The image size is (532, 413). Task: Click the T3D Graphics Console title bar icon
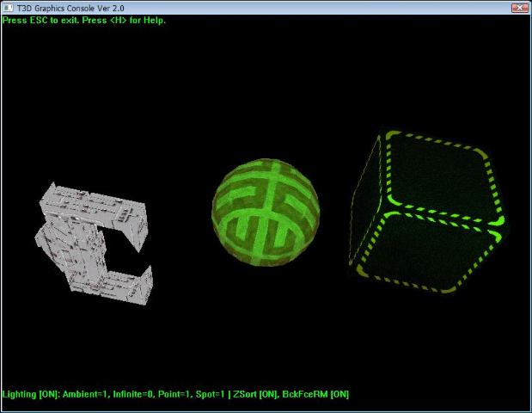click(x=8, y=8)
